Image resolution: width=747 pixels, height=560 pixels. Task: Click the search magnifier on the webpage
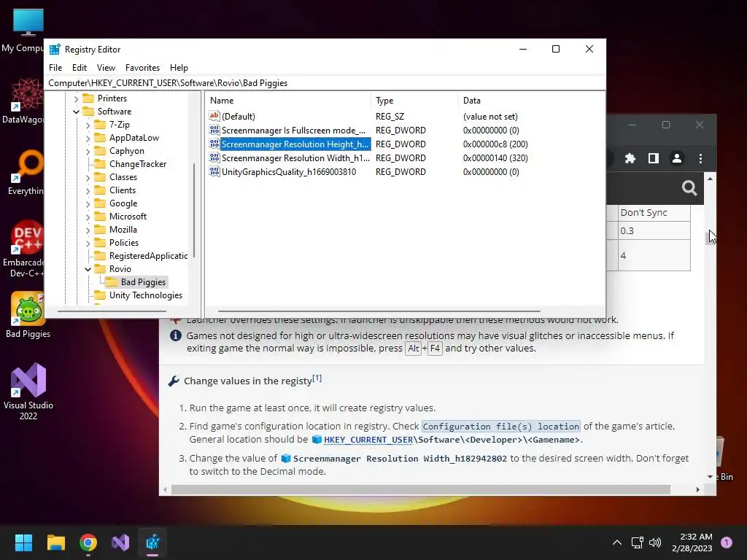[x=689, y=188]
